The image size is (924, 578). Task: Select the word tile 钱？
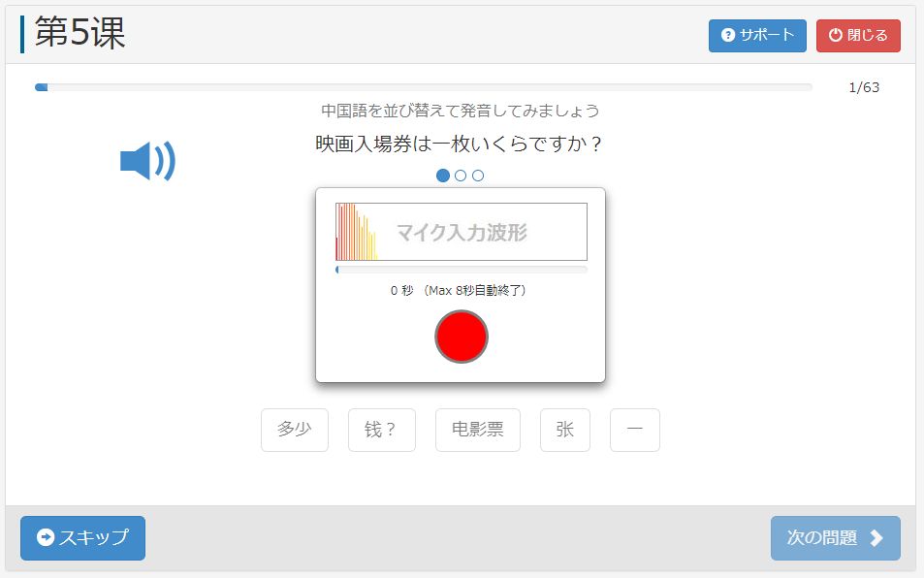point(382,431)
